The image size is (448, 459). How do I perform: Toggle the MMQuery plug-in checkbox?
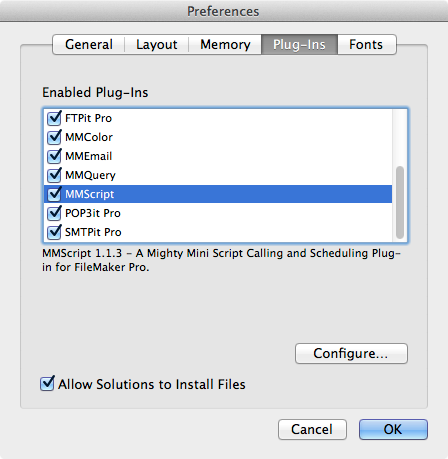[x=54, y=175]
